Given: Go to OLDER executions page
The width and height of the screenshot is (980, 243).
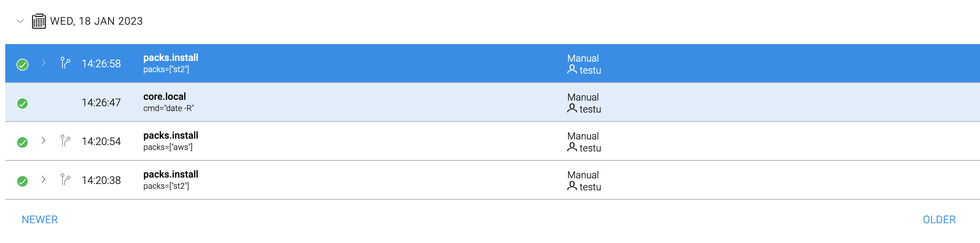Looking at the screenshot, I should [939, 219].
